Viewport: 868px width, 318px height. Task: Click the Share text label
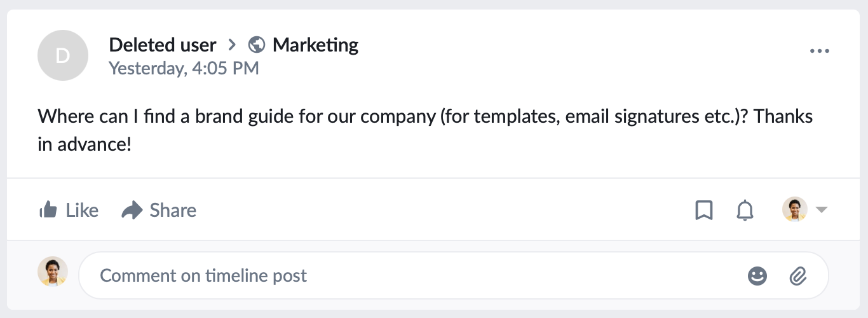click(173, 210)
